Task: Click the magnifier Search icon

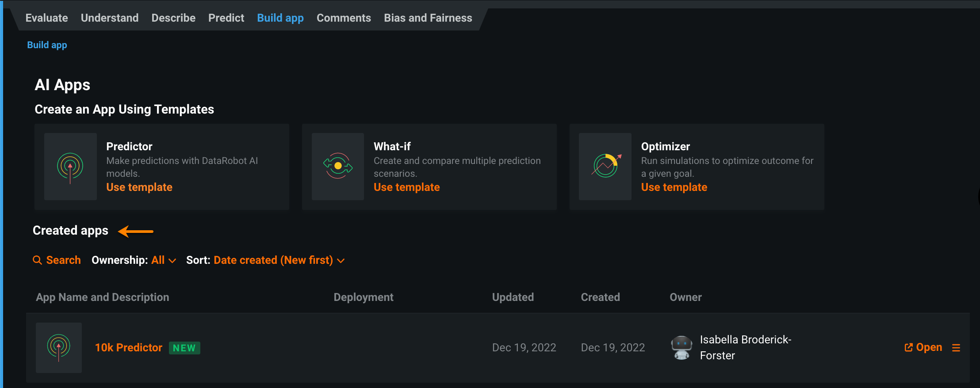Action: pyautogui.click(x=38, y=260)
